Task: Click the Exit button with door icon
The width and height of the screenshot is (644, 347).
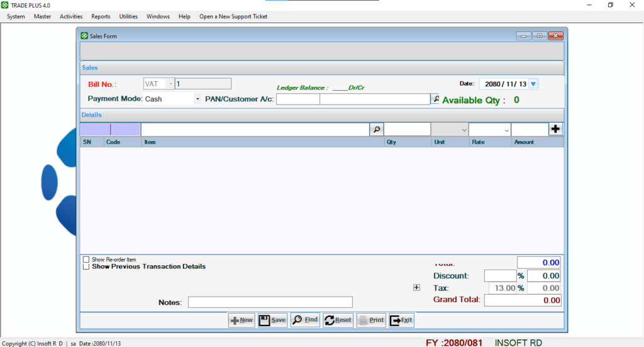Action: (x=401, y=320)
